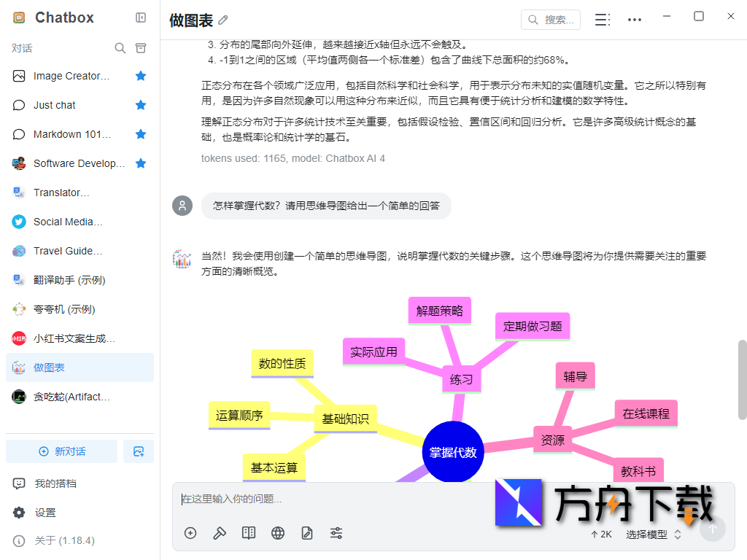Viewport: 747px width, 560px height.
Task: Unstar the Software Develop conversation
Action: [x=140, y=163]
